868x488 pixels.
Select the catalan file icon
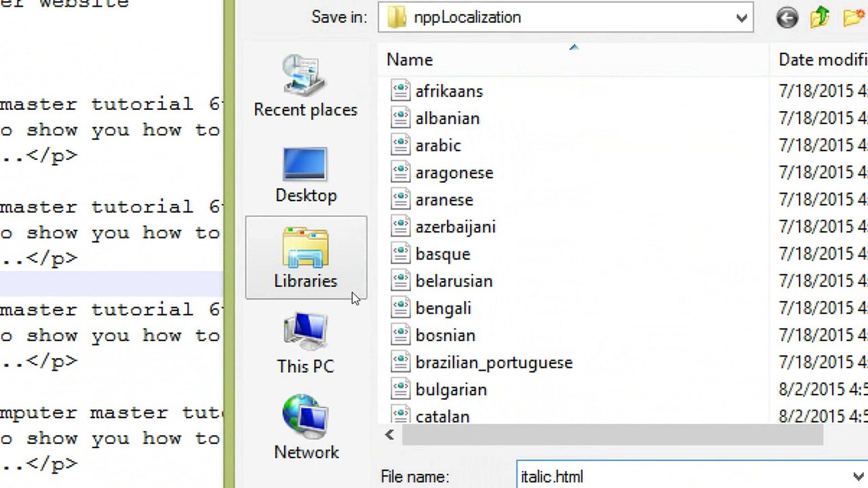[401, 414]
